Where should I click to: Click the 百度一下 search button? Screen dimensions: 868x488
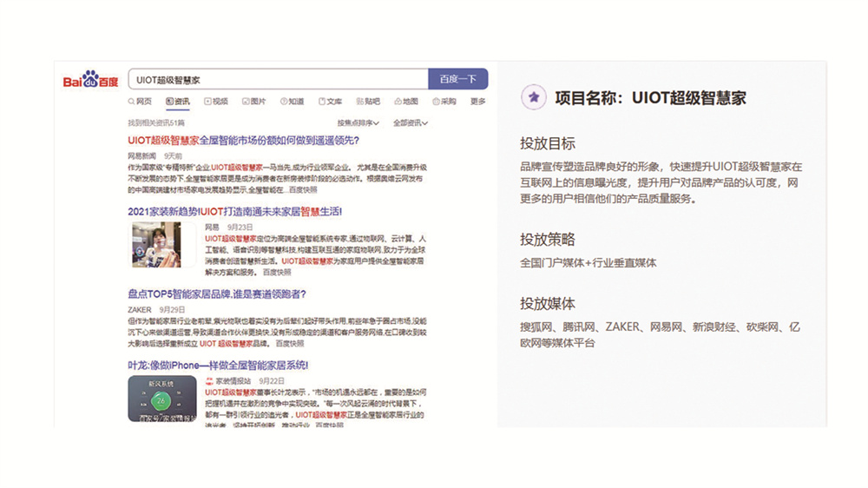(457, 79)
